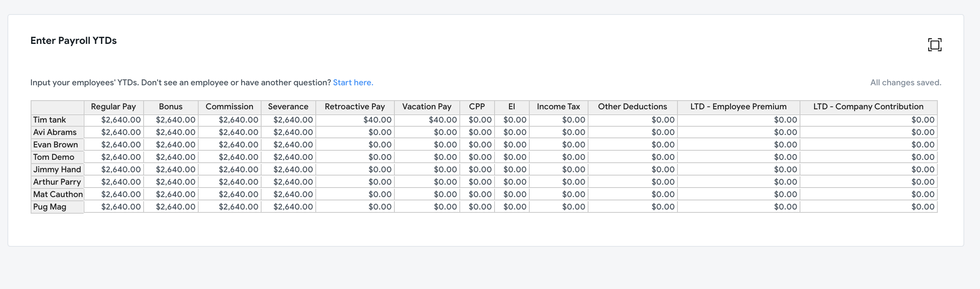Select the CPP column header
The image size is (980, 289).
pyautogui.click(x=477, y=107)
